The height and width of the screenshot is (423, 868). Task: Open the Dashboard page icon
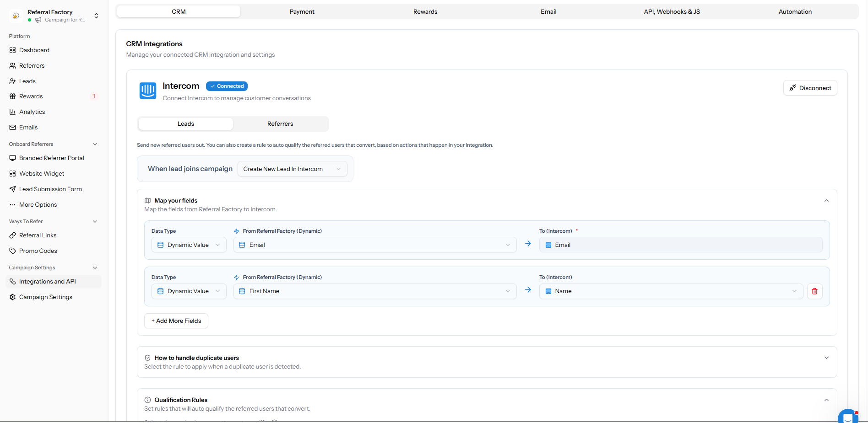pyautogui.click(x=12, y=50)
